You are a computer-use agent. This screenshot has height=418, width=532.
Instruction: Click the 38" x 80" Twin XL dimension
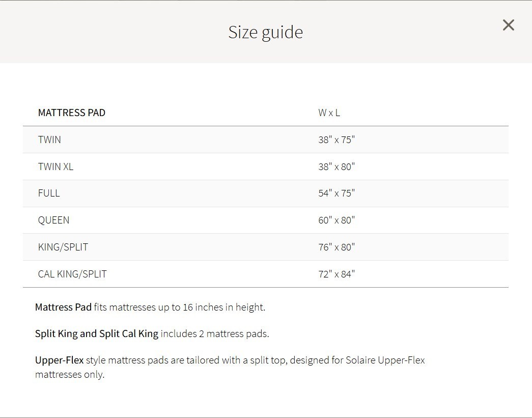(x=337, y=166)
